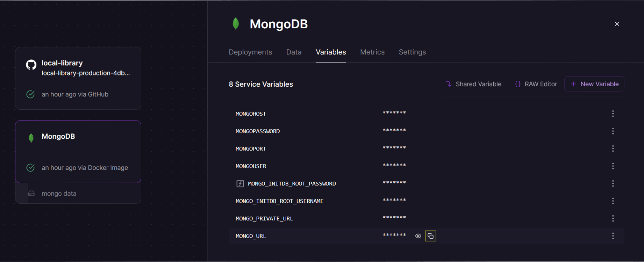This screenshot has height=262, width=644.
Task: Open options menu for MONGOHOST
Action: (x=613, y=114)
